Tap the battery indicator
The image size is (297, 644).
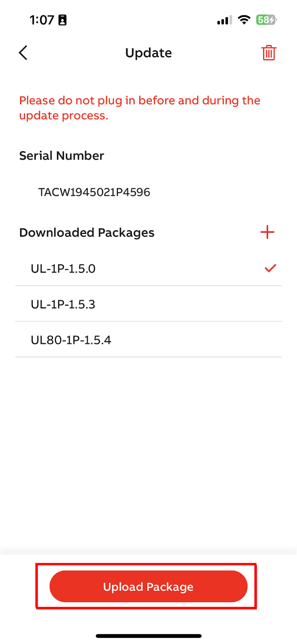266,20
